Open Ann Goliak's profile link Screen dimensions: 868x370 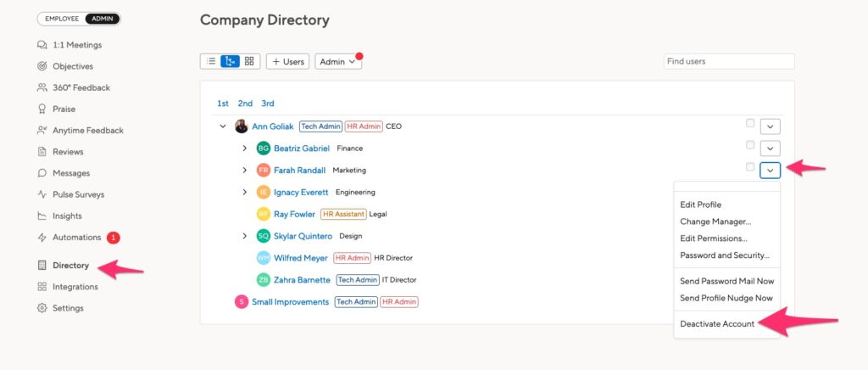(273, 126)
